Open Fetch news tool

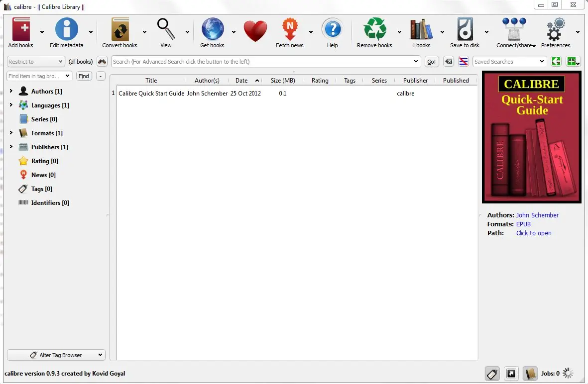(x=289, y=29)
